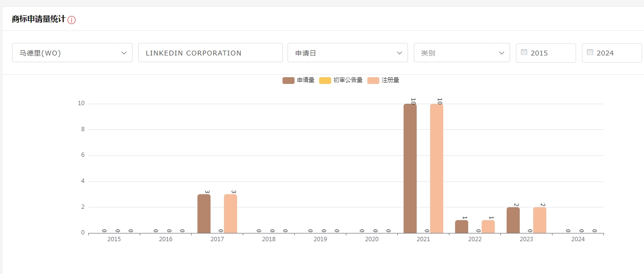Click calendar icon in 2015 field

(524, 52)
